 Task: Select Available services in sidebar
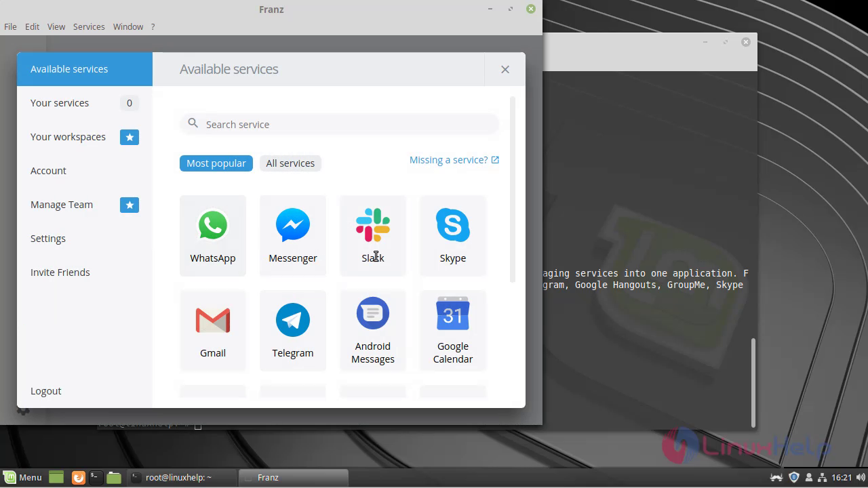click(85, 69)
